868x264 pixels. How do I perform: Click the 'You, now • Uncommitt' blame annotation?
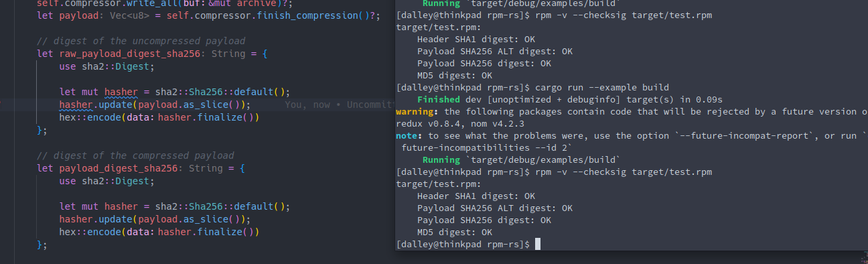click(340, 105)
